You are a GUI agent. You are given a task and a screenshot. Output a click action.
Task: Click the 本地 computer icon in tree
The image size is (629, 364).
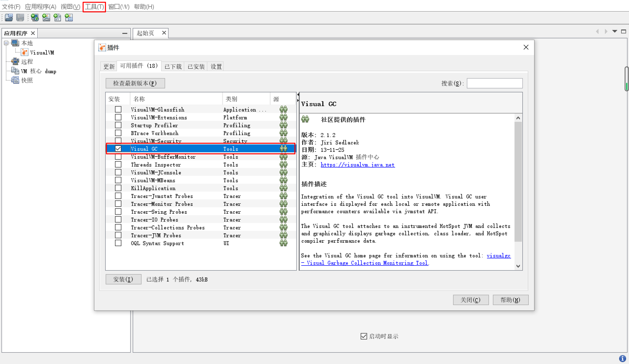[x=15, y=43]
